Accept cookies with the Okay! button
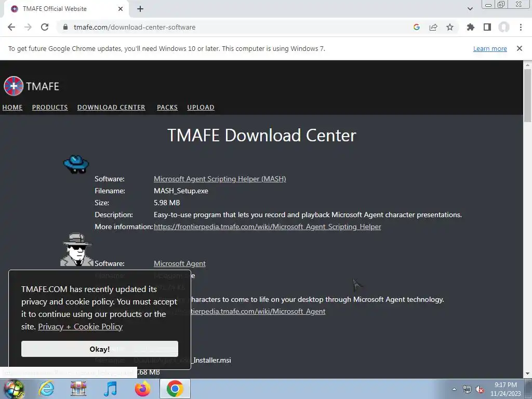The width and height of the screenshot is (532, 399). click(99, 349)
